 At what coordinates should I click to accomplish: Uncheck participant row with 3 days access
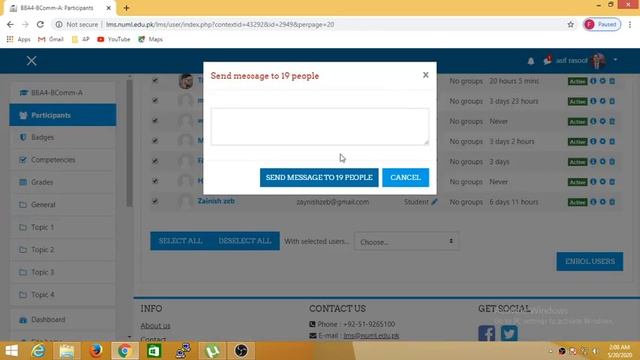pyautogui.click(x=155, y=161)
